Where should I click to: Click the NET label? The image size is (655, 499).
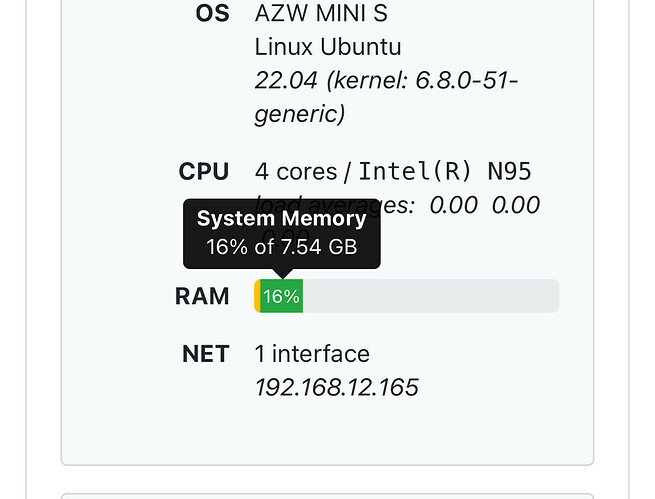pos(206,354)
